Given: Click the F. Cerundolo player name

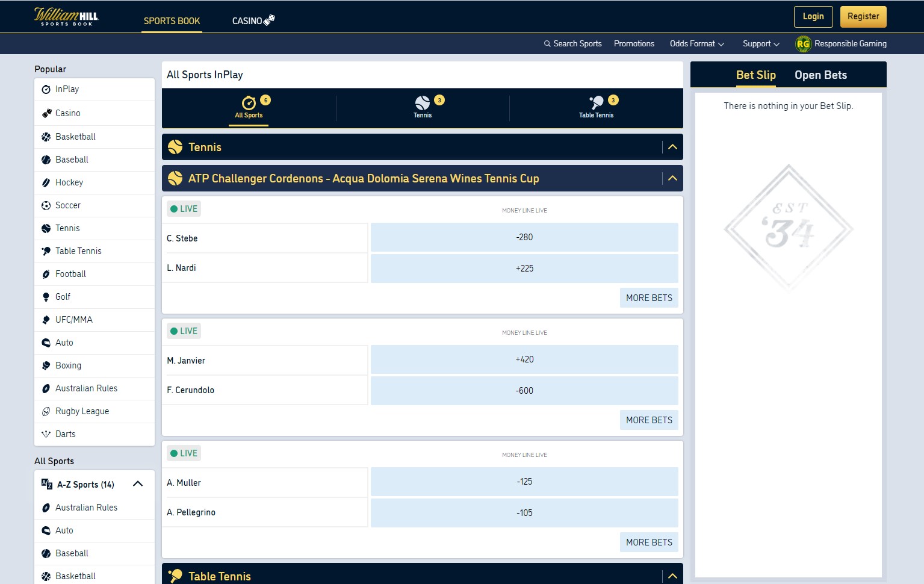Looking at the screenshot, I should click(191, 390).
